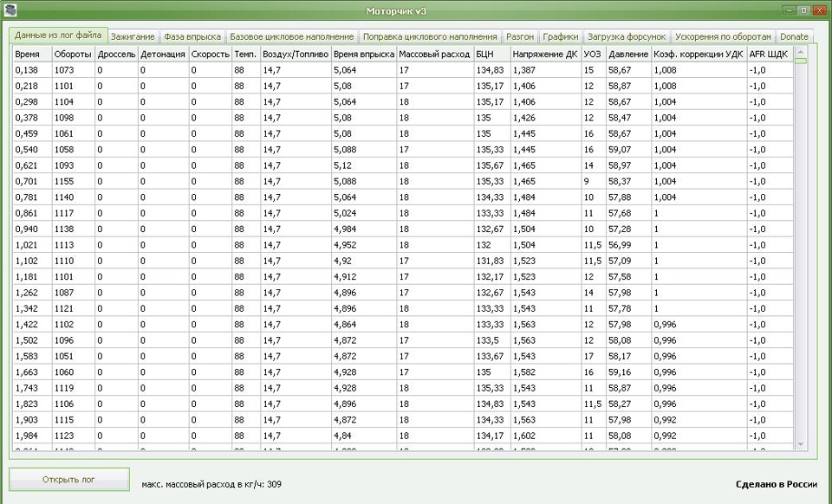The height and width of the screenshot is (504, 832).
Task: Click the Коэф. коррекции УДК column header
Action: pyautogui.click(x=699, y=54)
